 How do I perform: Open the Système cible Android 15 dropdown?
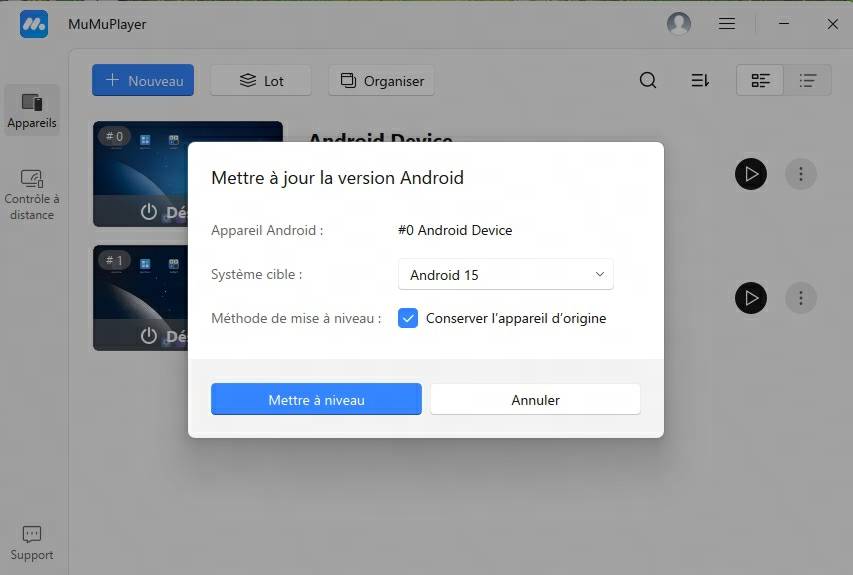click(x=506, y=275)
